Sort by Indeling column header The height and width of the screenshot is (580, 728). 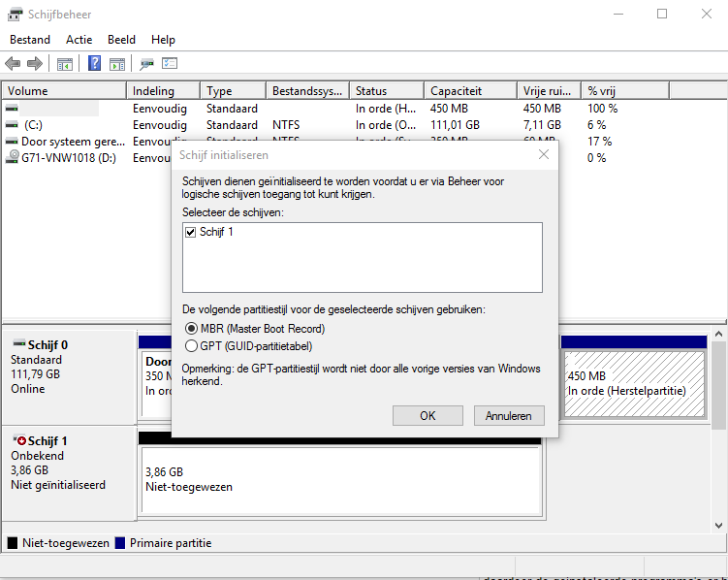click(x=164, y=90)
